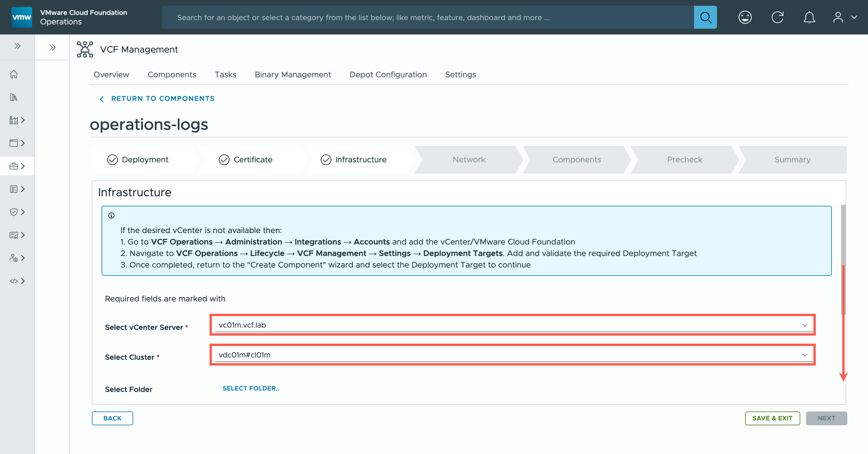Expand the left navigation sidebar
The height and width of the screenshot is (454, 868).
(x=17, y=46)
